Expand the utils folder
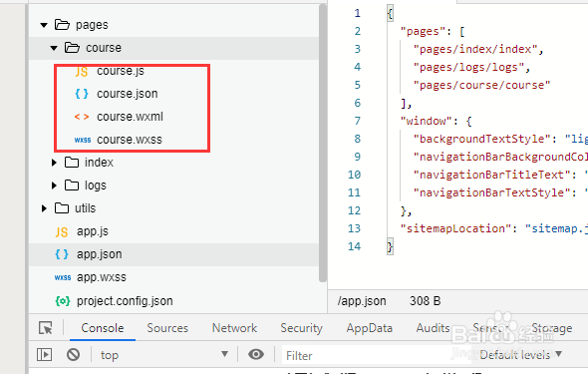Screen dimensions: 588x374 [44, 208]
